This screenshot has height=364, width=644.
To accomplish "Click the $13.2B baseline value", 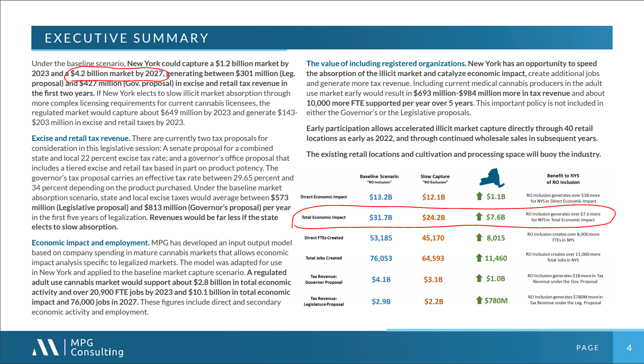I will pos(381,197).
